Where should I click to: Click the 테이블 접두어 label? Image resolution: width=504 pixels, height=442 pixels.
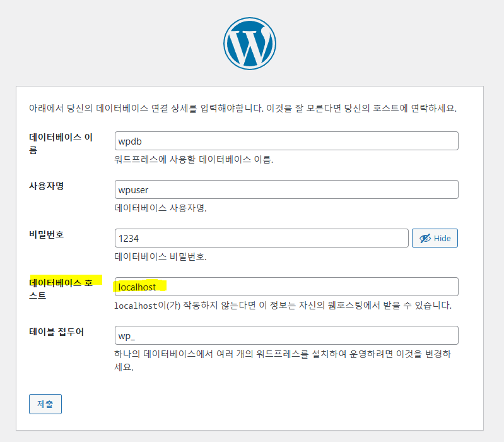57,331
